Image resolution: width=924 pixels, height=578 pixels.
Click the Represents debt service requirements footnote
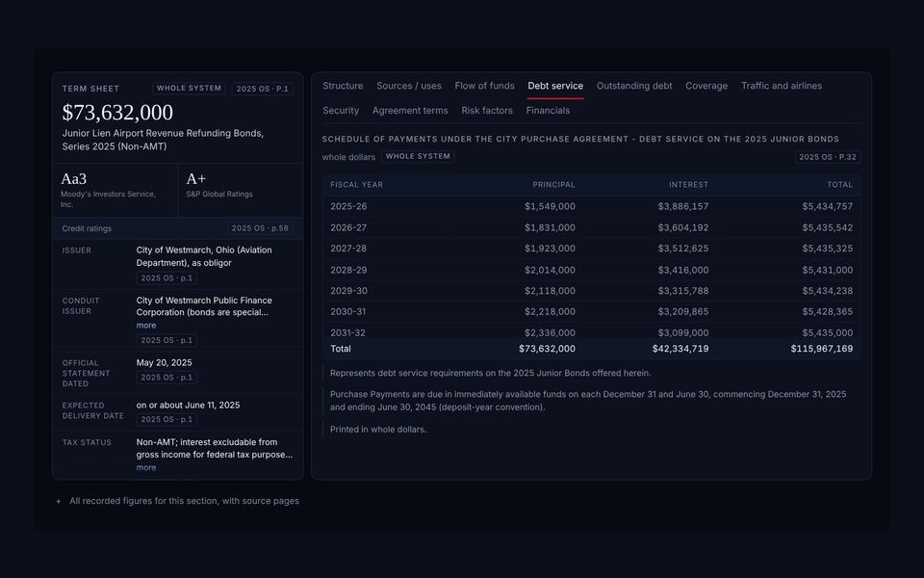click(490, 374)
